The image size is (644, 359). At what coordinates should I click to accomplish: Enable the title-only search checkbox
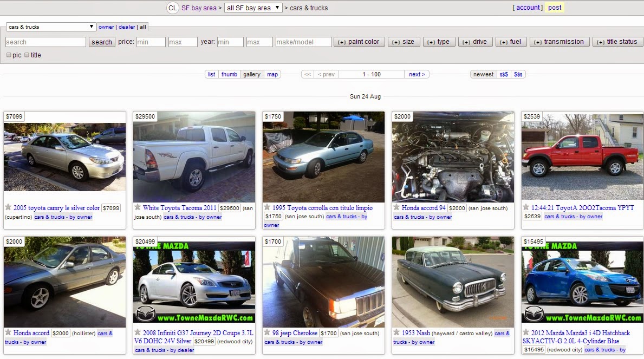(x=27, y=55)
